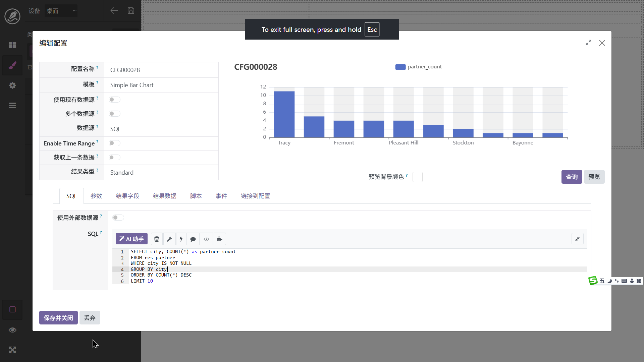Enable the 多个数据源 switch
The width and height of the screenshot is (644, 362).
point(114,114)
